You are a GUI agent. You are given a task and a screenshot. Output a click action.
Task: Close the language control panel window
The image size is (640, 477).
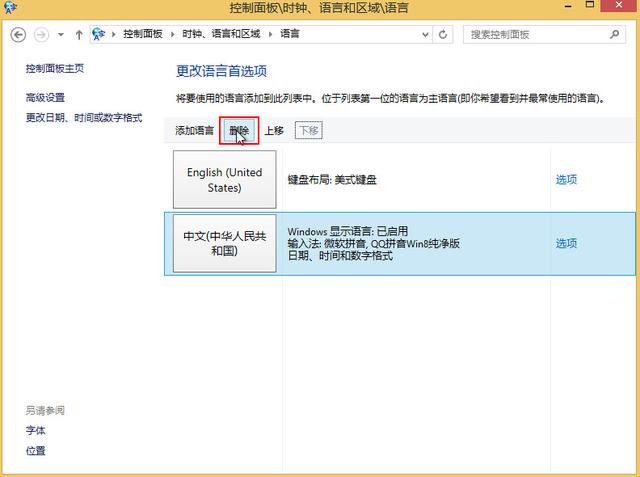(619, 5)
